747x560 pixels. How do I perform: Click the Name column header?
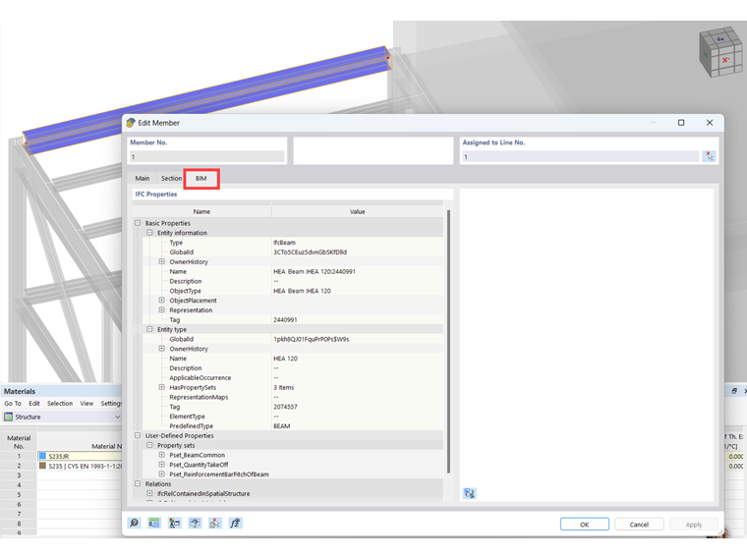click(201, 211)
